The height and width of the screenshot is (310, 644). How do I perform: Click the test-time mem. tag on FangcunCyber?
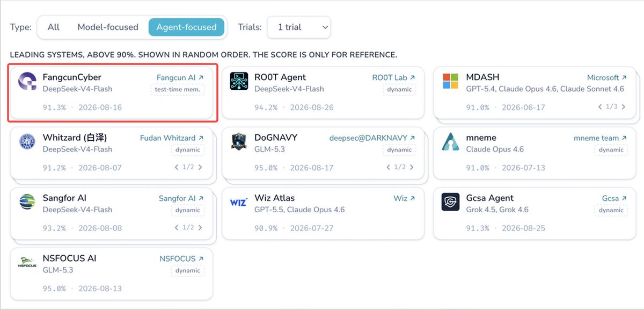pyautogui.click(x=178, y=90)
